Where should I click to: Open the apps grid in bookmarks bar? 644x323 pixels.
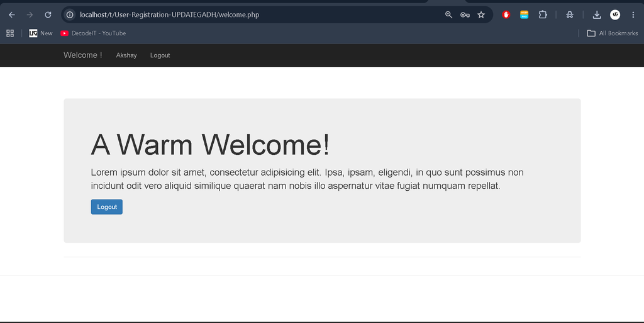pyautogui.click(x=10, y=33)
